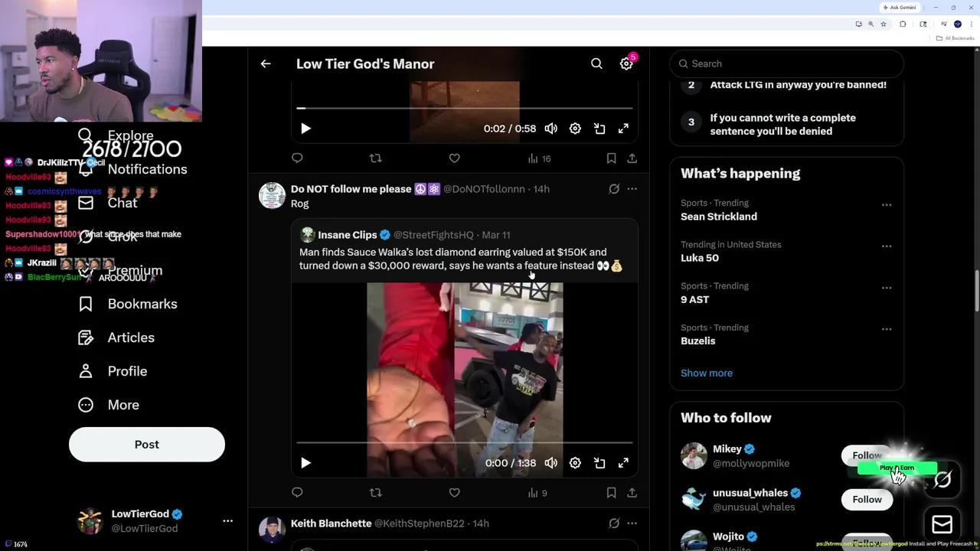Mute the 1:38 video's volume
The image size is (980, 551).
pos(551,463)
